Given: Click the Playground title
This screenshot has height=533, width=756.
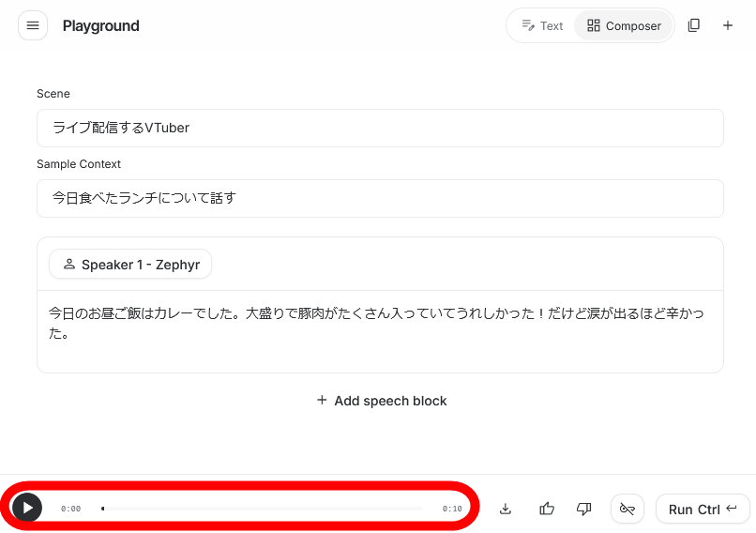Looking at the screenshot, I should point(100,25).
